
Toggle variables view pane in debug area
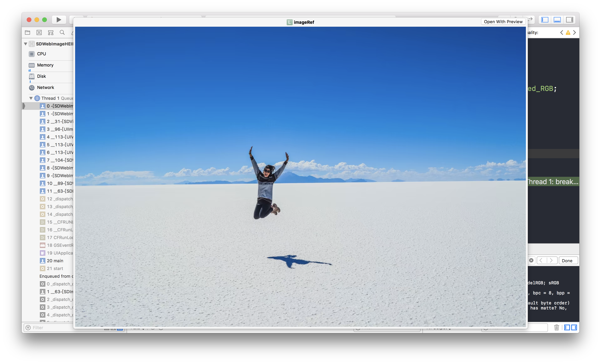[x=567, y=327]
